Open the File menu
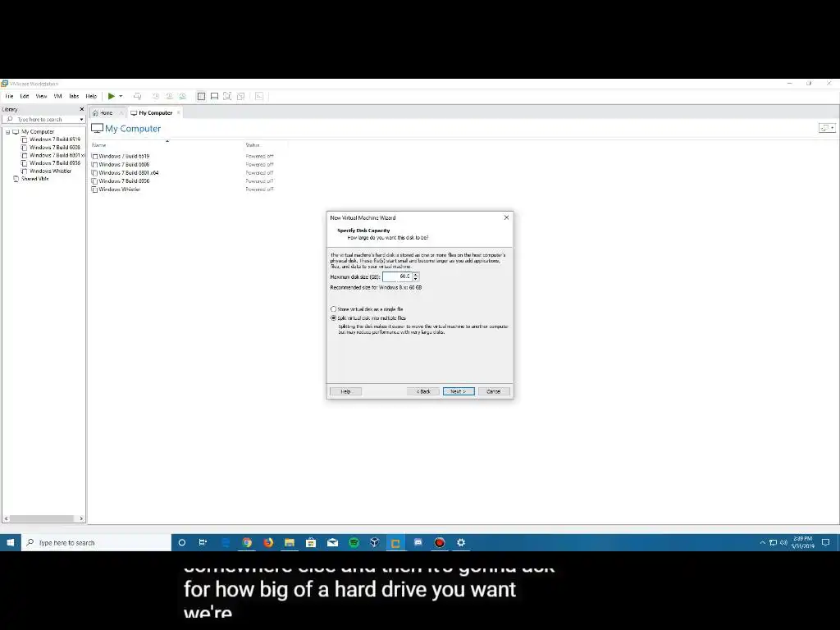 (9, 97)
